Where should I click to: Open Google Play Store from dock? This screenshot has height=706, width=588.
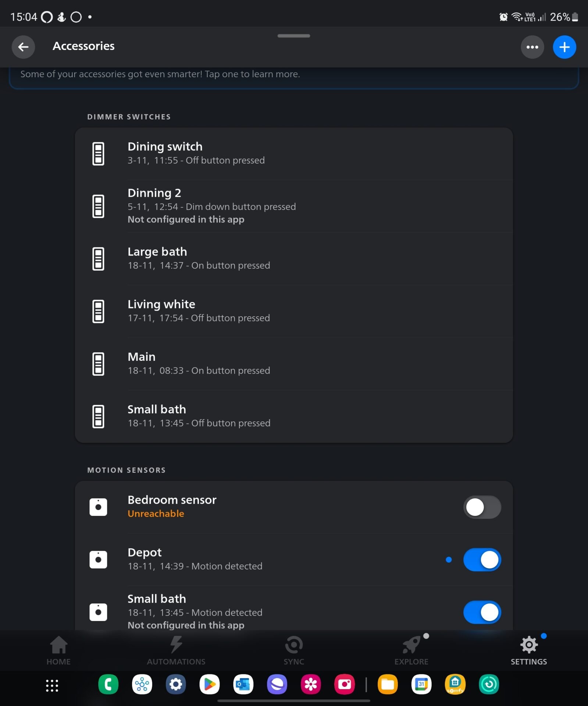210,684
